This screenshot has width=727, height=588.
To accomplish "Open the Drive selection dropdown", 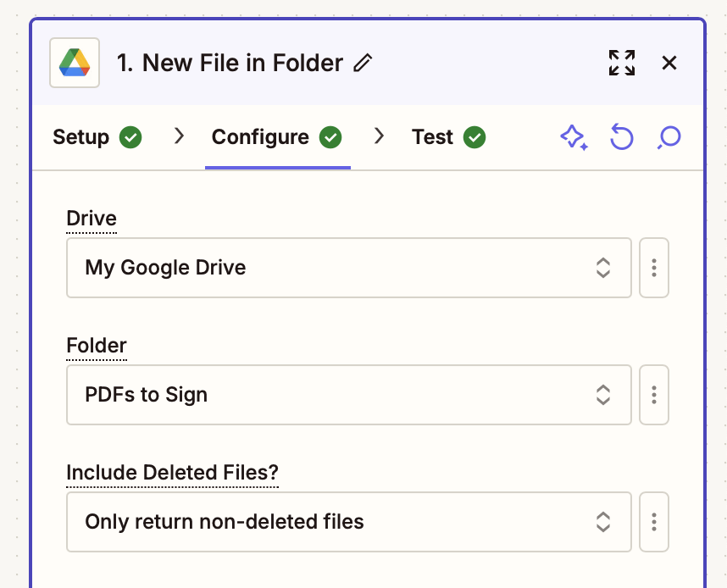I will (x=349, y=268).
